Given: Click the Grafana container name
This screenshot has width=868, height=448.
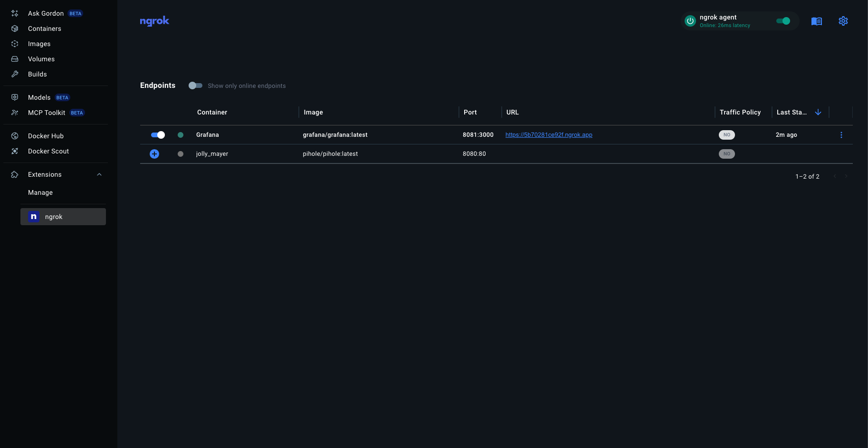Looking at the screenshot, I should 208,135.
